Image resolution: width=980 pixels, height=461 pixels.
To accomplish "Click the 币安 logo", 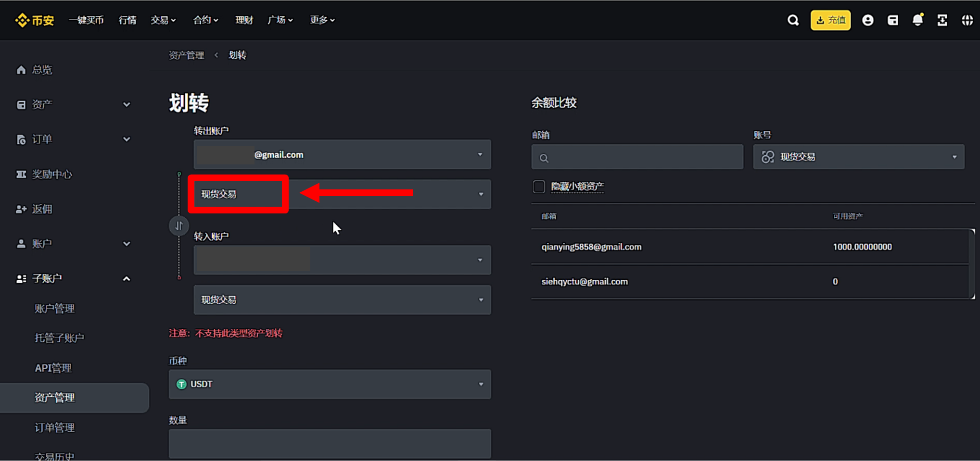I will coord(35,20).
